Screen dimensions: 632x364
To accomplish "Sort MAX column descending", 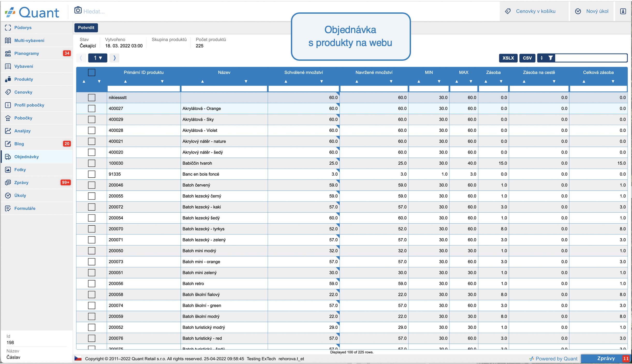I will [471, 81].
